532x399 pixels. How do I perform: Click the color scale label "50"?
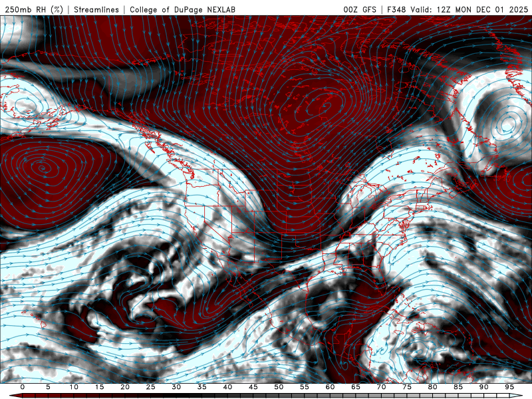point(279,387)
